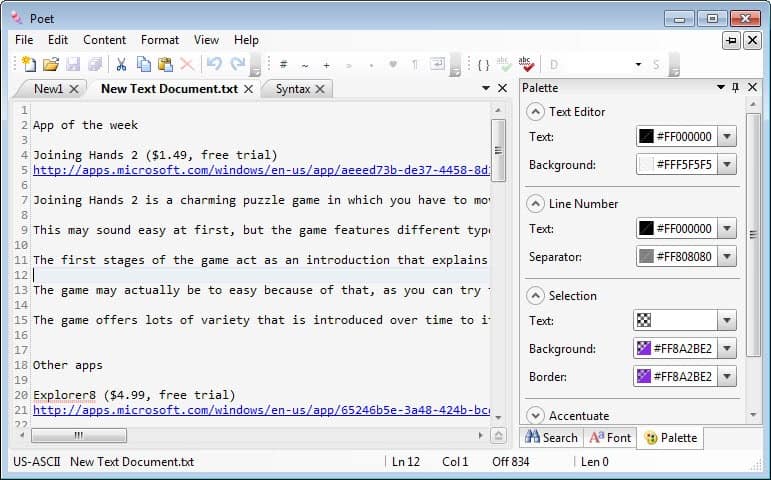Collapse the Selection section
Image resolution: width=771 pixels, height=480 pixels.
click(535, 296)
